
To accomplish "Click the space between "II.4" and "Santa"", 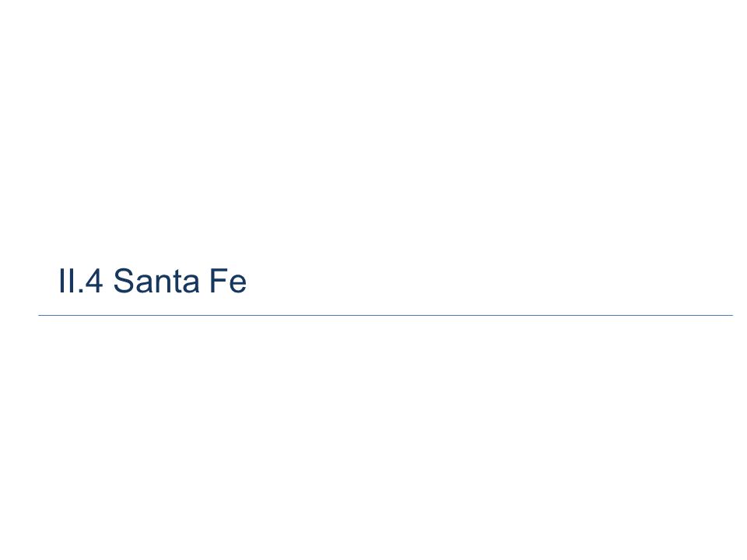I will (x=108, y=281).
